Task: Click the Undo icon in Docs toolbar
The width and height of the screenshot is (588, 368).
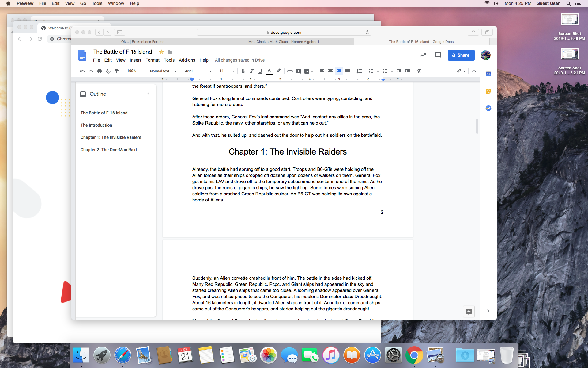Action: pyautogui.click(x=82, y=71)
